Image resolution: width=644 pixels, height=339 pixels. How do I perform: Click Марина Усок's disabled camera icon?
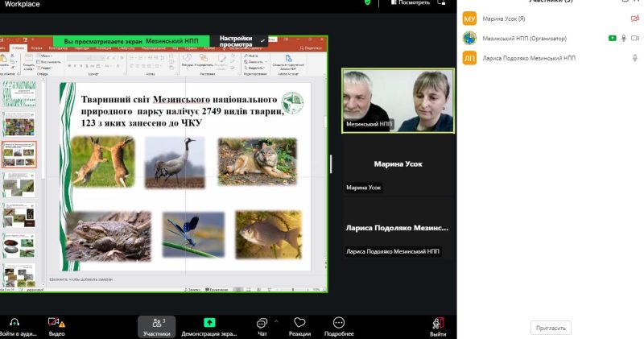[x=635, y=19]
